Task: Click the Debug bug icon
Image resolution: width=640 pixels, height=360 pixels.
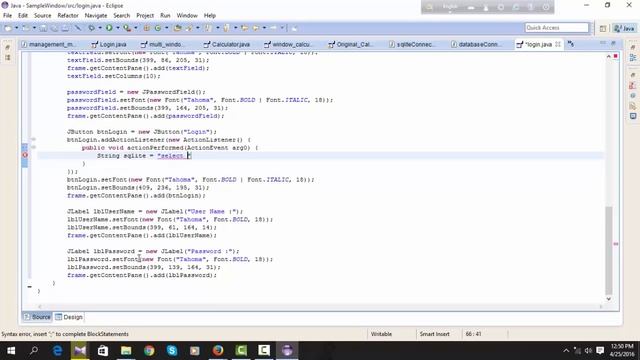Action: (92, 28)
